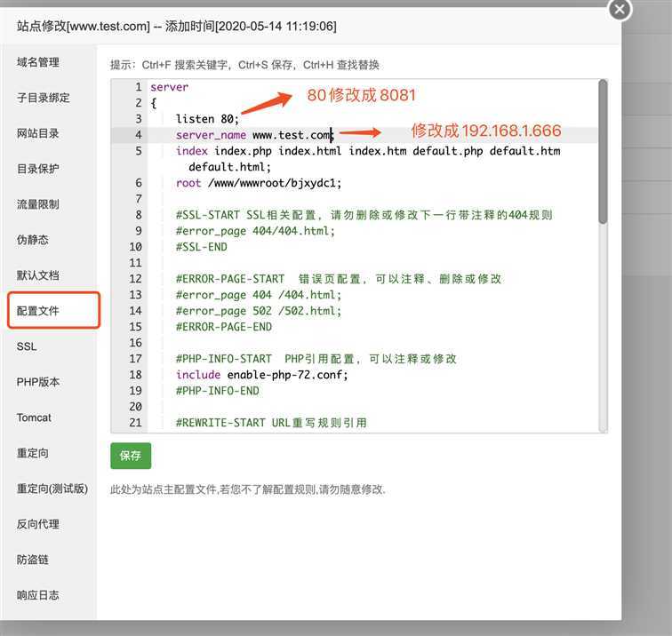Click '#error_page 502 /502.html;' line

pos(259,311)
